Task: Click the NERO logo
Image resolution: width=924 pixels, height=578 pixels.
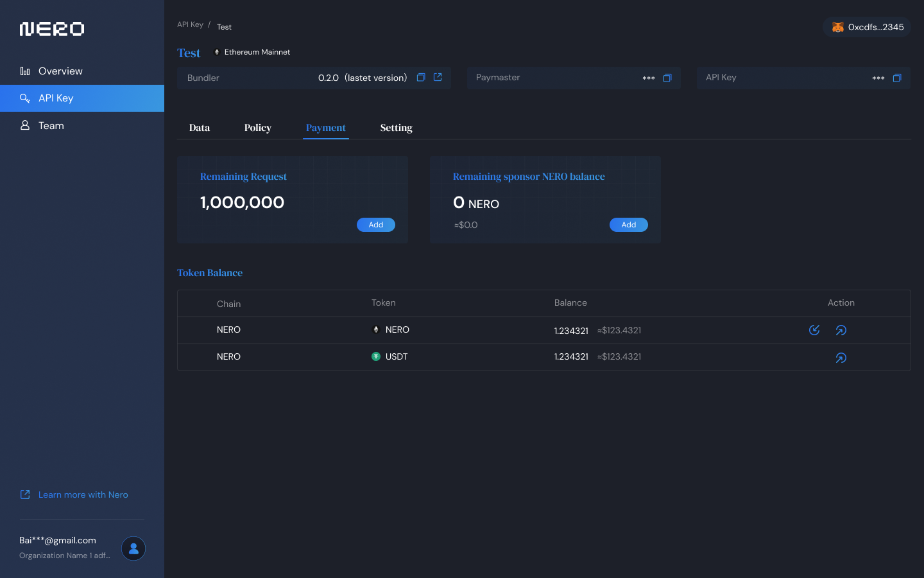Action: pos(52,29)
